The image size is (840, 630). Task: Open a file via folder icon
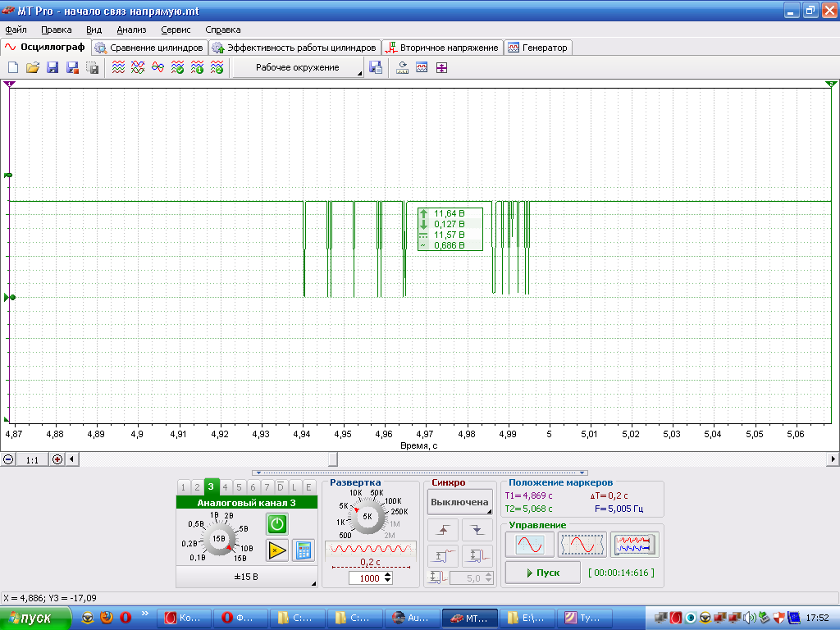33,67
